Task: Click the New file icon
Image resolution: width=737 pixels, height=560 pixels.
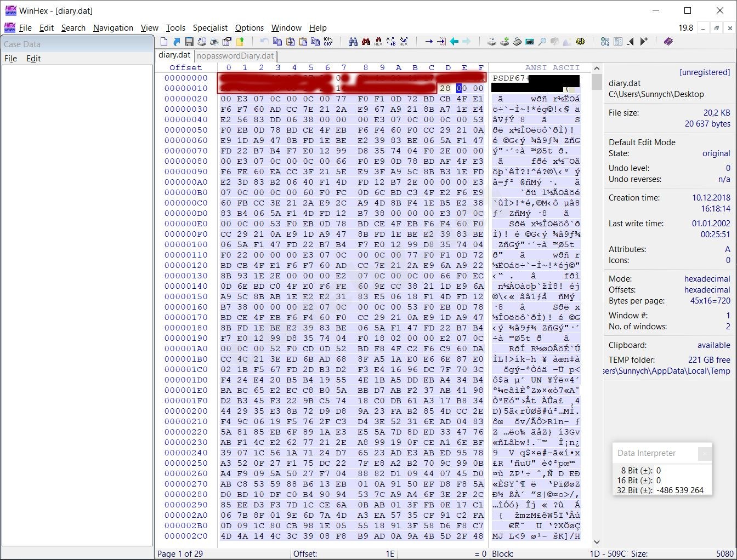Action: click(164, 42)
